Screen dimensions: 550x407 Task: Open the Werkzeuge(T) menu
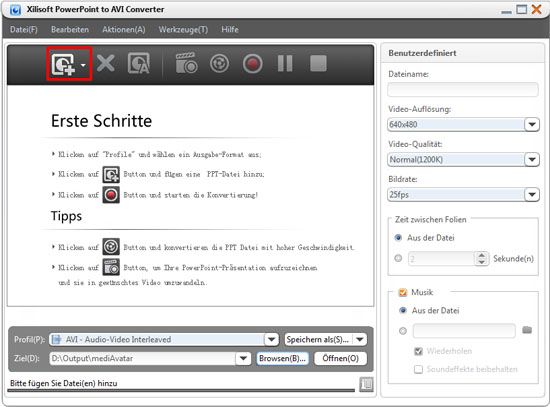coord(183,29)
